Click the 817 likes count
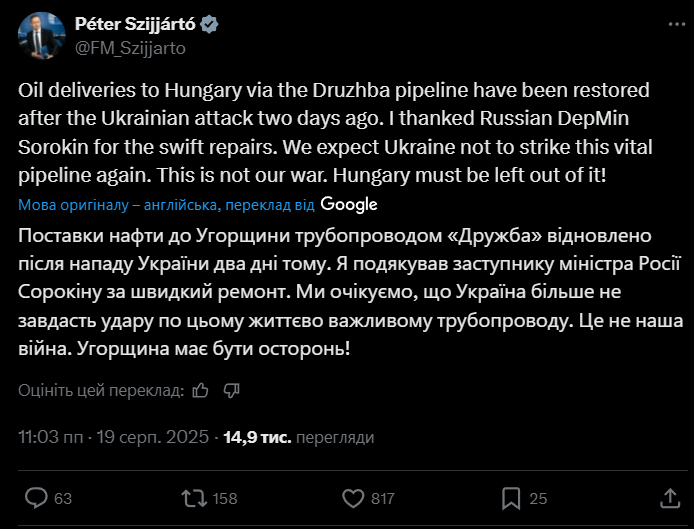694x529 pixels. pyautogui.click(x=383, y=497)
